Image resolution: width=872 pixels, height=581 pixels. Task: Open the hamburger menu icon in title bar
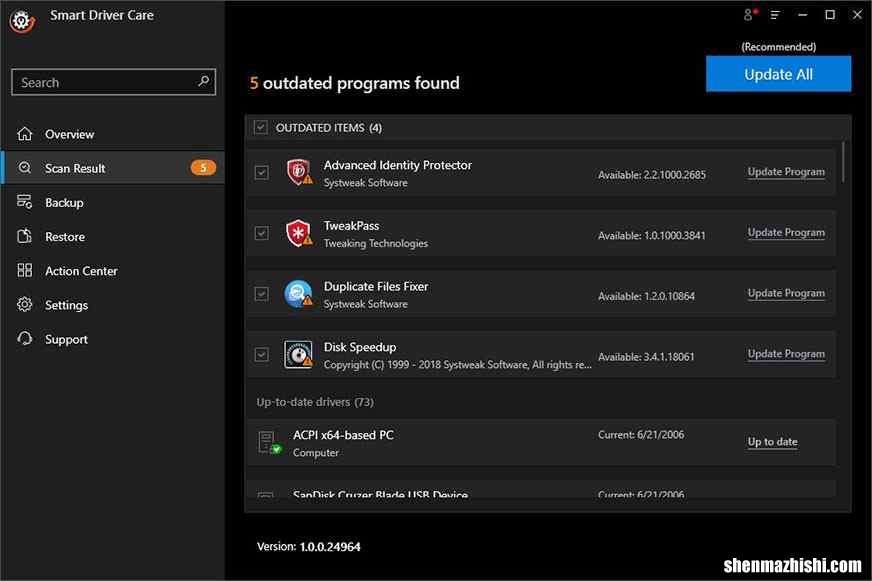(775, 15)
